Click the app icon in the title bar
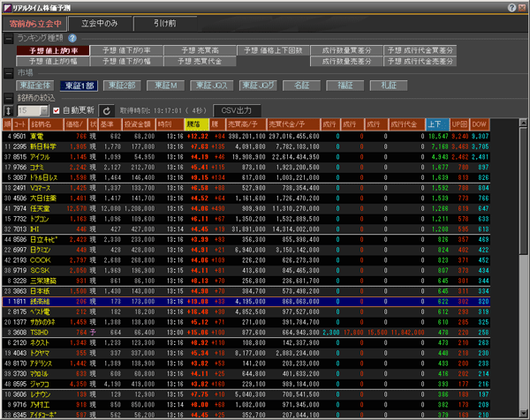Screen dimensions: 530x420 coord(7,7)
